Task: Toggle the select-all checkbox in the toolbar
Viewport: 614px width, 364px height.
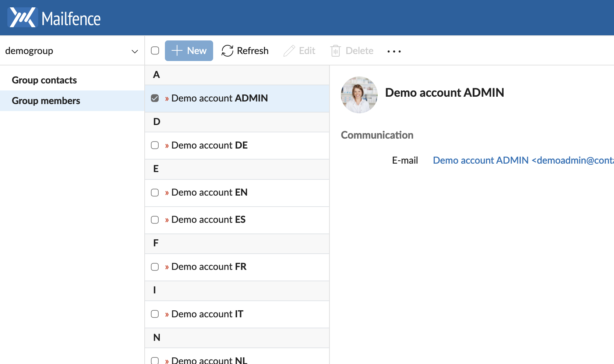Action: 155,51
